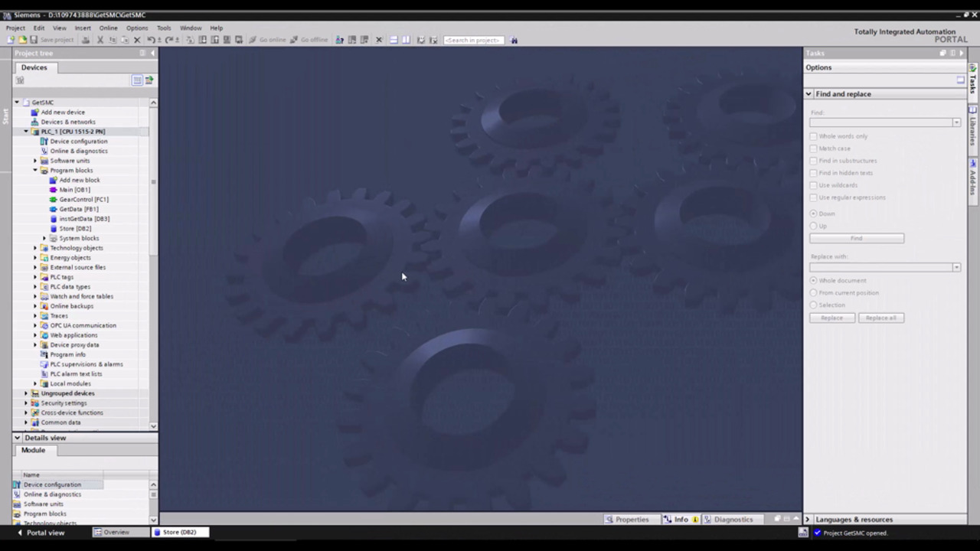Collapse the Program blocks folder

click(x=35, y=170)
